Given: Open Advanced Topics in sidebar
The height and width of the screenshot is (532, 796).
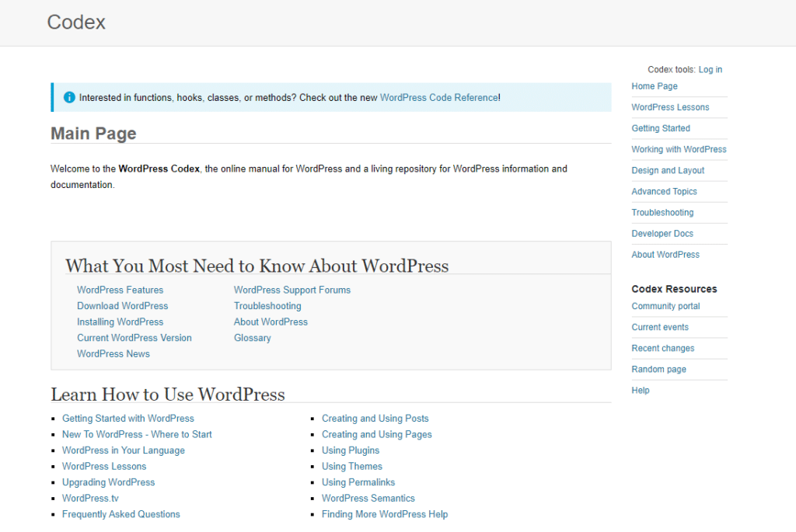Looking at the screenshot, I should pyautogui.click(x=664, y=191).
